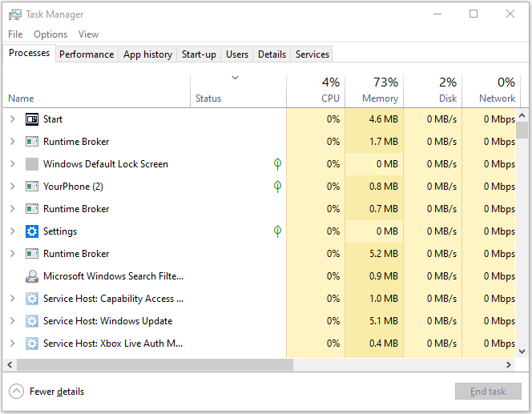Expand Service Host: Windows Update

[13, 321]
